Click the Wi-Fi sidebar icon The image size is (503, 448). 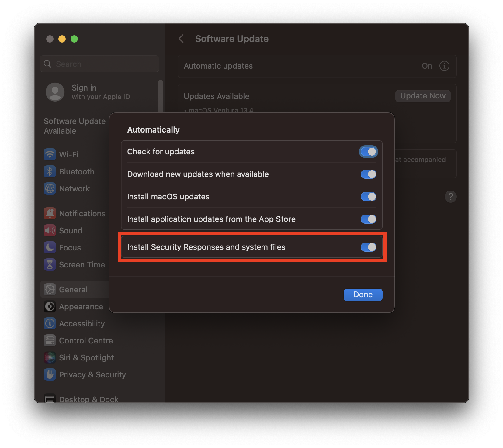(50, 154)
